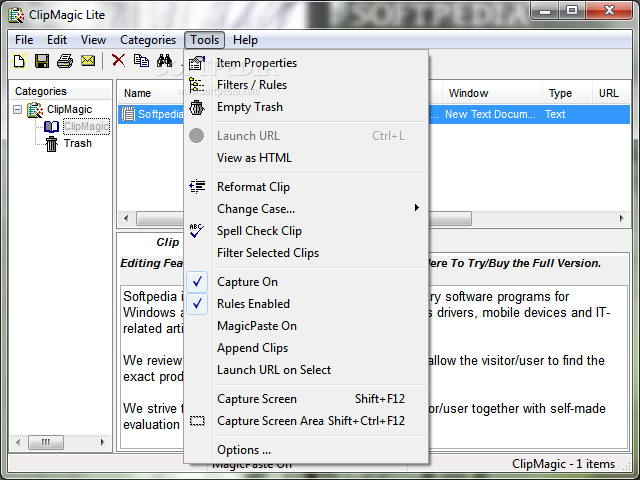Click the Reformat Clip indent icon
The image size is (640, 480).
[x=197, y=187]
